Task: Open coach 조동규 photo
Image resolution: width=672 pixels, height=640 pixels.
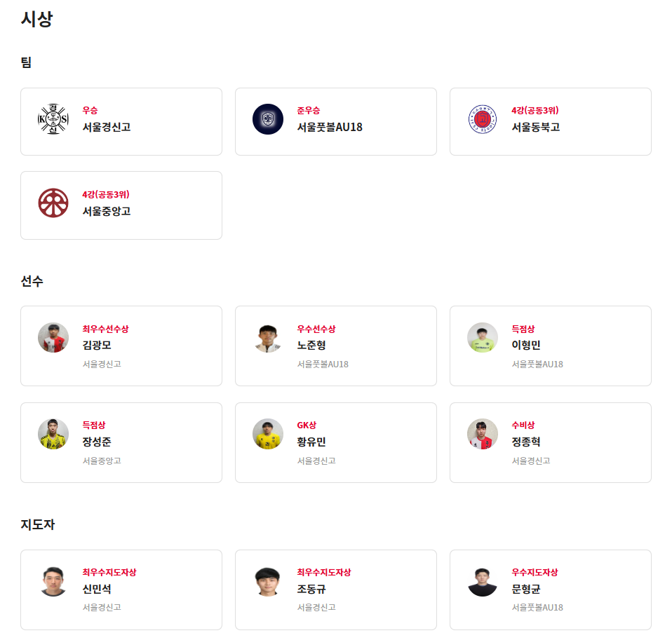Action: 268,582
